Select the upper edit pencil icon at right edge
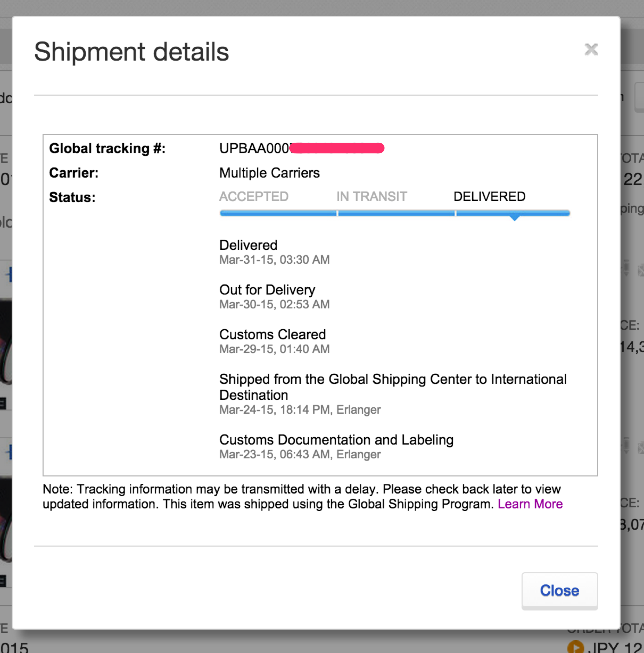This screenshot has width=644, height=653. click(x=627, y=267)
